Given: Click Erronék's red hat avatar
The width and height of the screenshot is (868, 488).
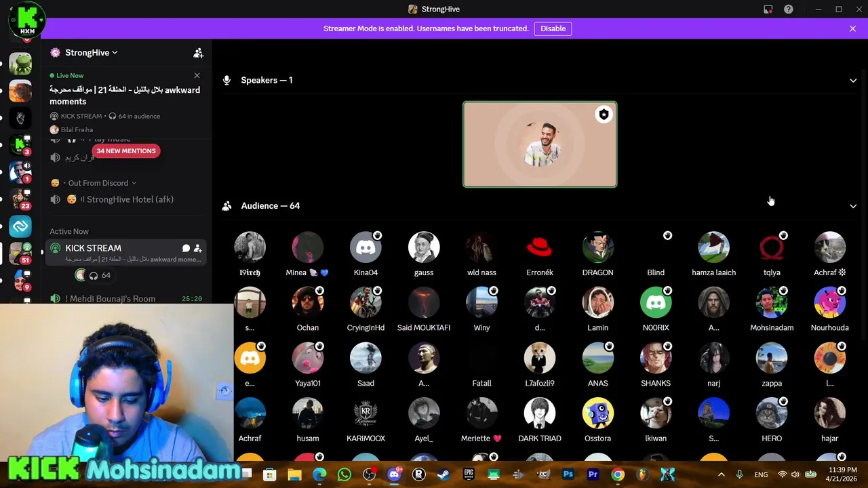Looking at the screenshot, I should click(x=540, y=247).
